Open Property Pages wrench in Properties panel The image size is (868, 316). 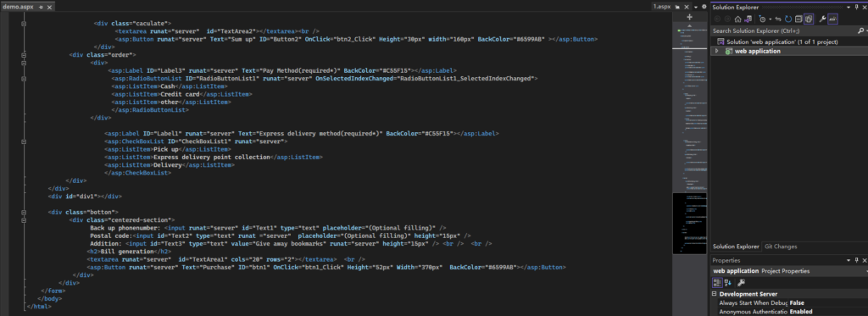pos(741,282)
